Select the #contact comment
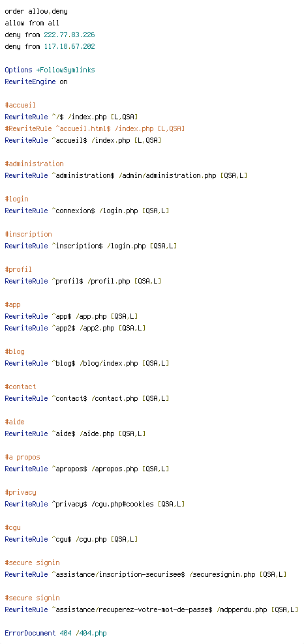The width and height of the screenshot is (304, 644). [20, 387]
